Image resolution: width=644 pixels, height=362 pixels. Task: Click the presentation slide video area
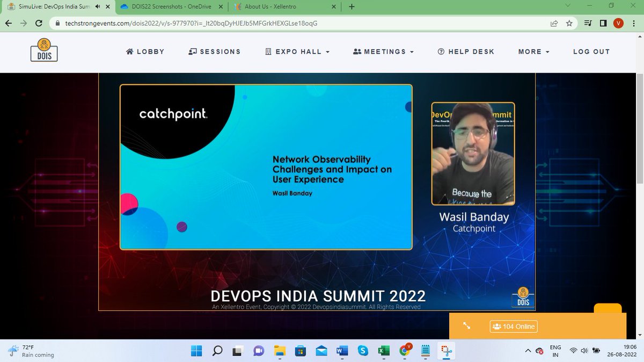[266, 167]
